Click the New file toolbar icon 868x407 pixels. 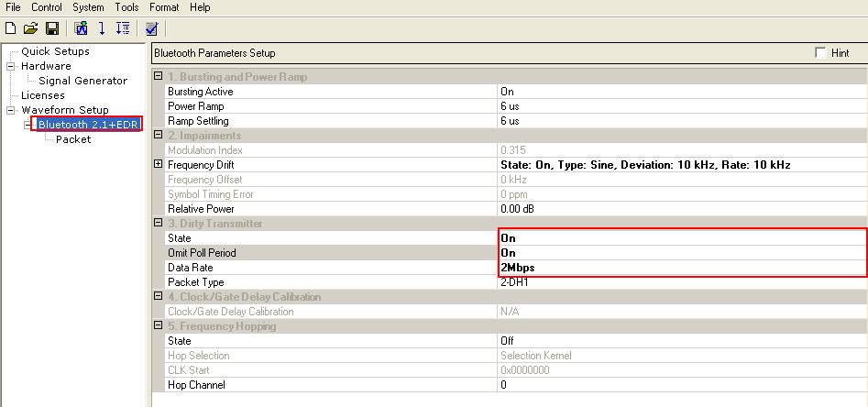pyautogui.click(x=10, y=27)
